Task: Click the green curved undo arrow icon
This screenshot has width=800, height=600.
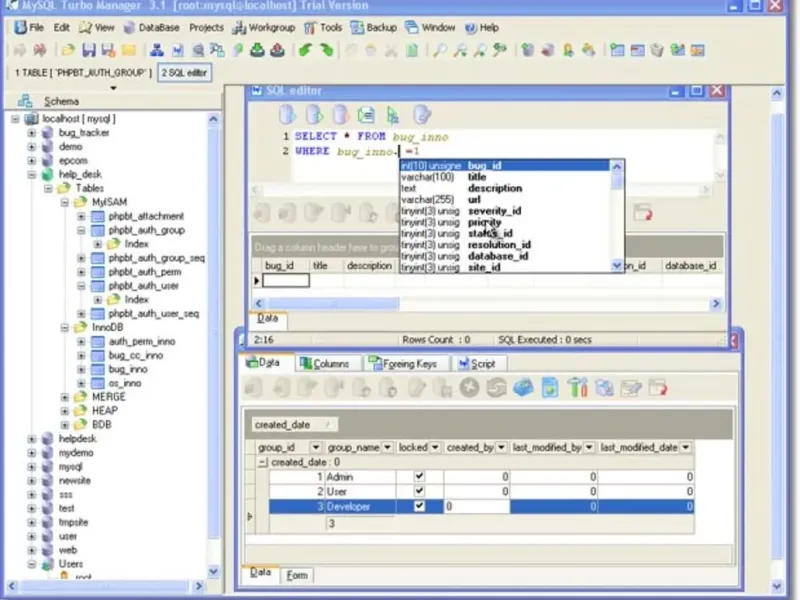Action: point(305,51)
